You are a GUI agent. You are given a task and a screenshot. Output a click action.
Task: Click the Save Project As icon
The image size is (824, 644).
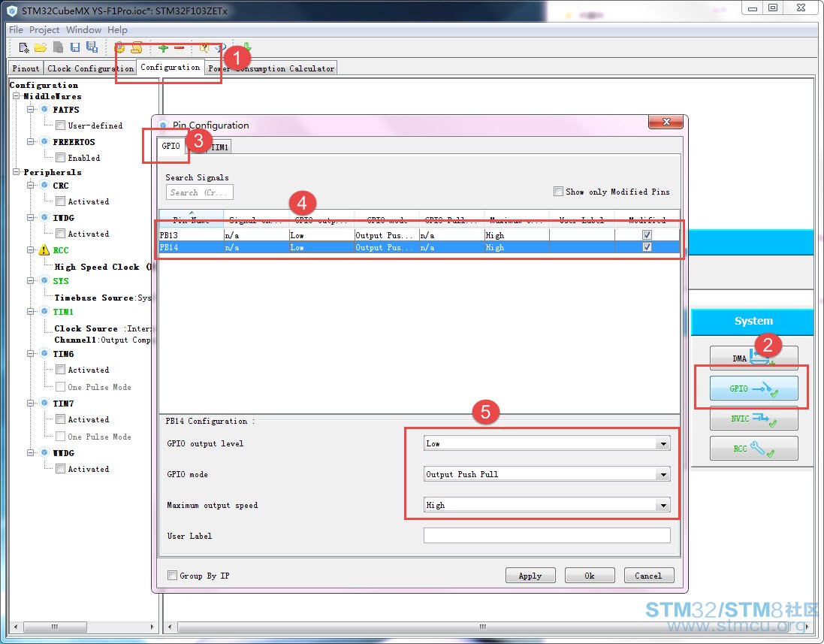coord(92,47)
